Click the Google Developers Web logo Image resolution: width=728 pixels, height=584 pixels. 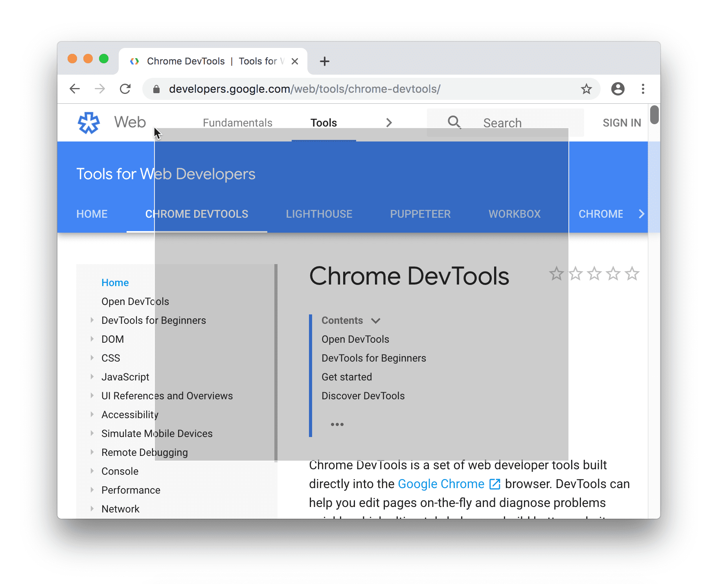pos(89,123)
